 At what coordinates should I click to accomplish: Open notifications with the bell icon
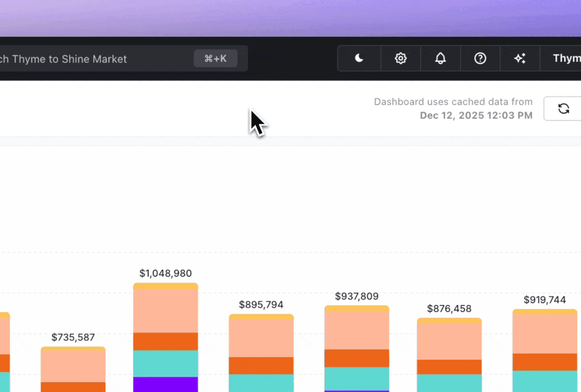pos(440,59)
